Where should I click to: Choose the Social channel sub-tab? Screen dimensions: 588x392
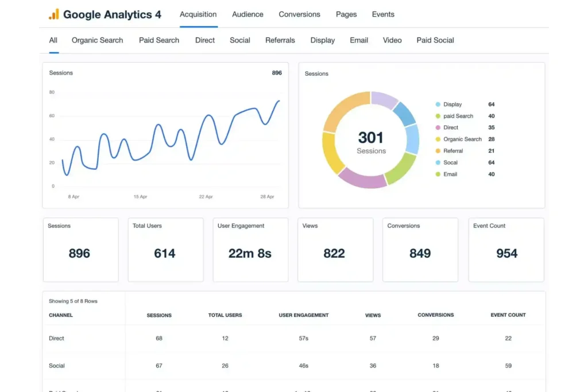[x=239, y=40]
